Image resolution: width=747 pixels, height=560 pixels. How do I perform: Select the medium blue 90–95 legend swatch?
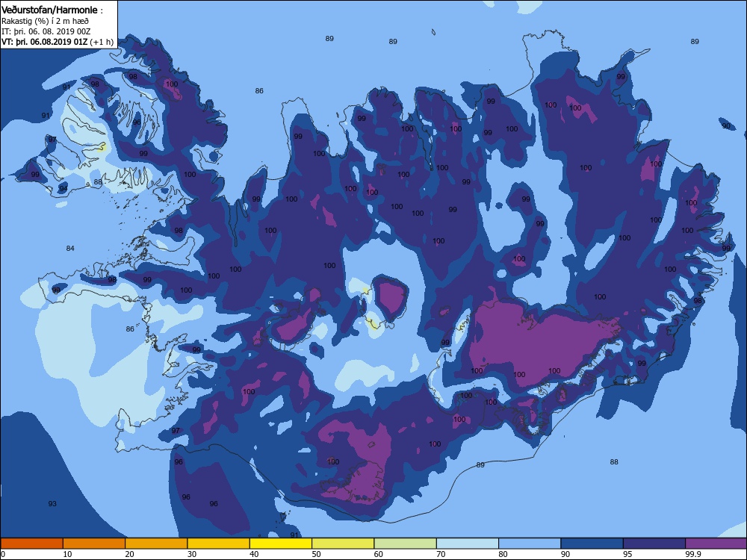(592, 544)
